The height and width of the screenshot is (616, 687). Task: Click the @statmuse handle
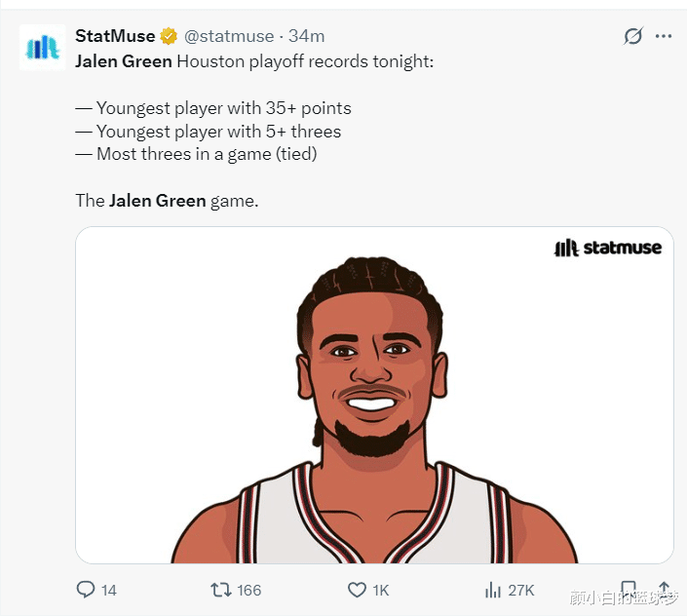pos(229,36)
